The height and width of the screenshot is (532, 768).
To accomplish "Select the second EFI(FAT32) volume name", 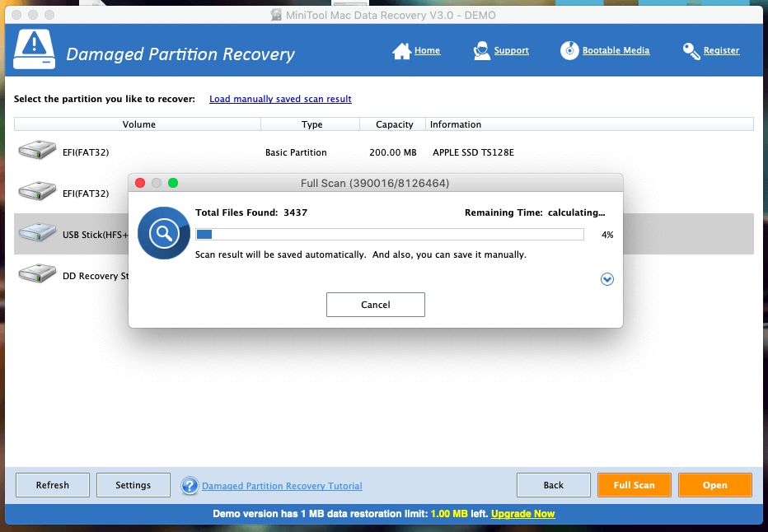I will (x=86, y=194).
